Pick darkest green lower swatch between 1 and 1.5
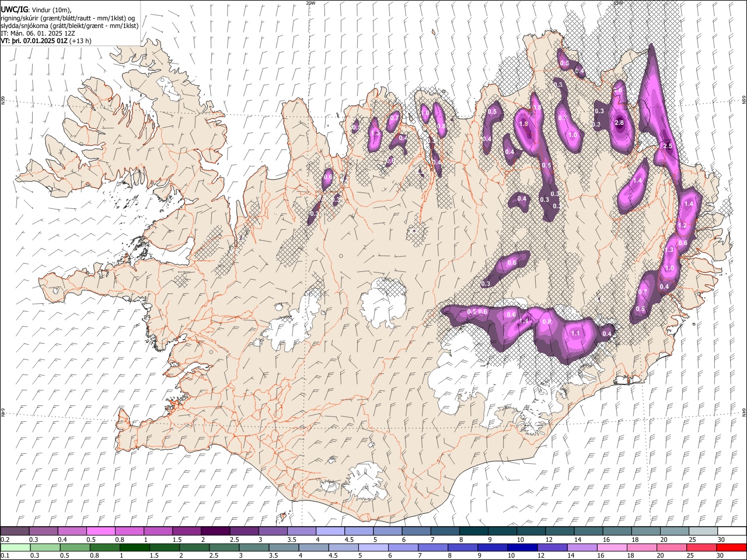 click(135, 547)
